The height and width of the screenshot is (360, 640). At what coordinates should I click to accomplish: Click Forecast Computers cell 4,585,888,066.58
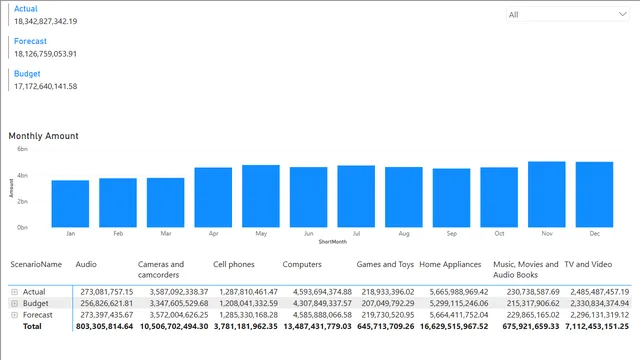322,315
